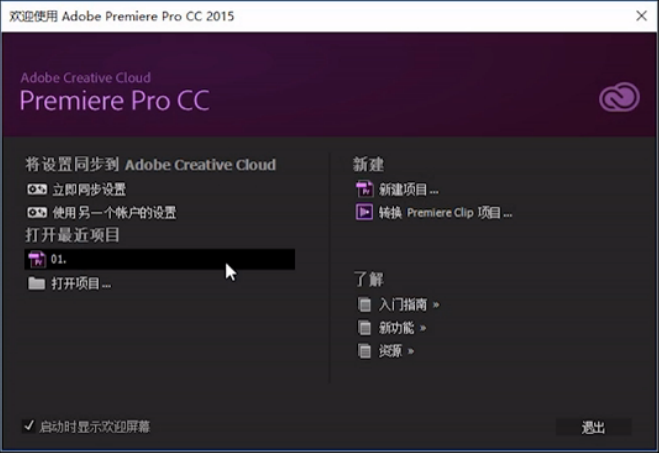This screenshot has height=453, width=659.
Task: Open recent project 01.
Action: click(x=160, y=259)
